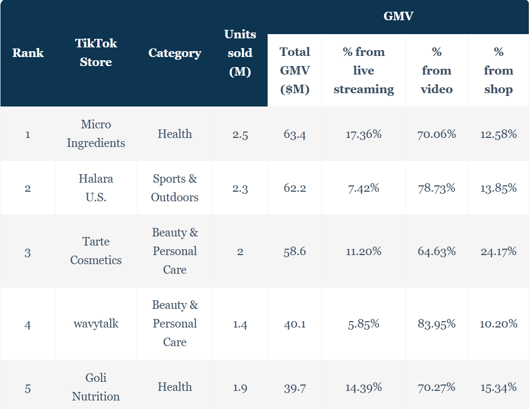Click the wavytalk store name
Viewport: 532px width, 409px height.
click(96, 323)
